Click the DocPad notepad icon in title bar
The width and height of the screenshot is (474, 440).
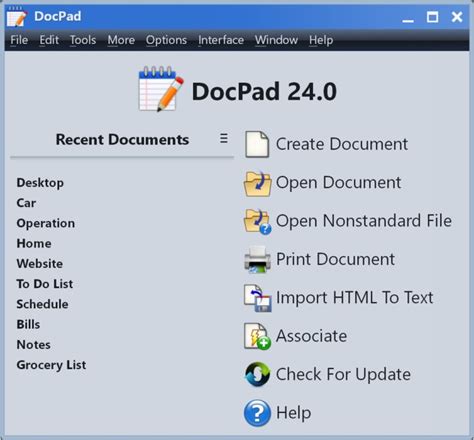click(17, 17)
